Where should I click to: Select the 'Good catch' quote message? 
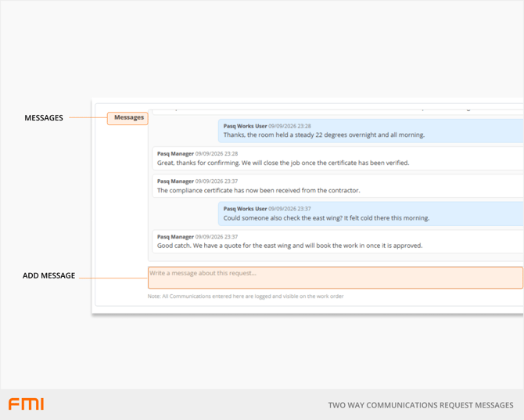(x=338, y=242)
